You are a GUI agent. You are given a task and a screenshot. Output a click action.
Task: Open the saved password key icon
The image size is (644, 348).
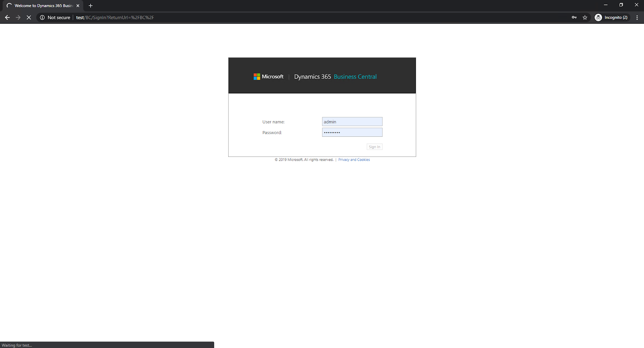click(574, 17)
